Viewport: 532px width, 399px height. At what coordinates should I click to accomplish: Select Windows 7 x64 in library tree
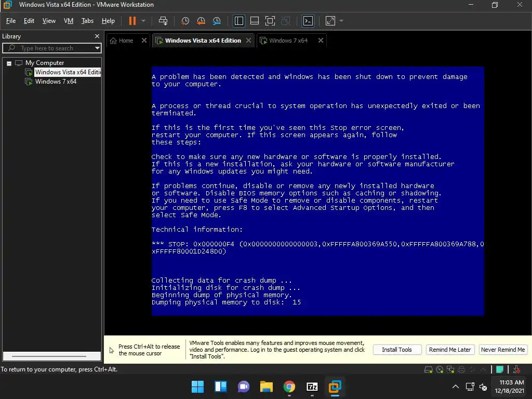click(56, 82)
